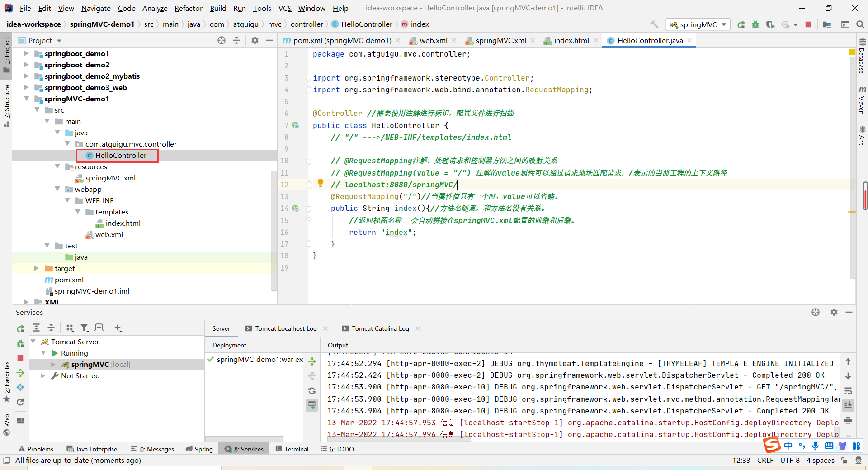
Task: Expand the target folder
Action: click(37, 268)
